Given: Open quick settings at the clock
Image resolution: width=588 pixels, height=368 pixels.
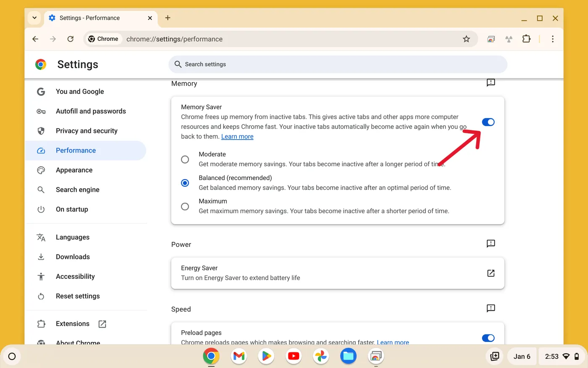Looking at the screenshot, I should click(x=562, y=357).
